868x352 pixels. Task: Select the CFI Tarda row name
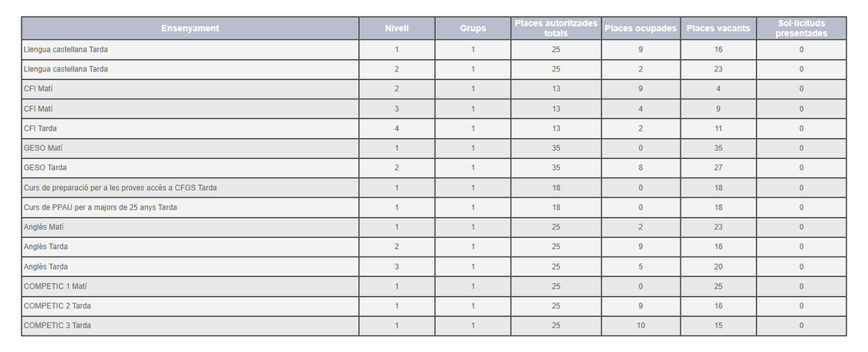click(x=40, y=128)
